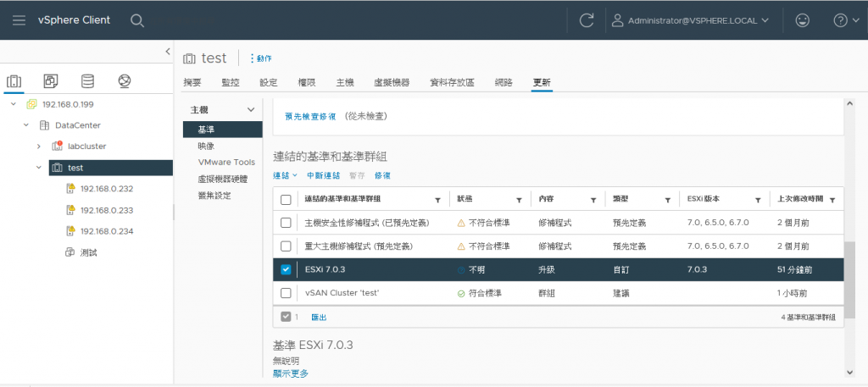Switch to Networking inventory view
The width and height of the screenshot is (868, 387).
tap(124, 81)
